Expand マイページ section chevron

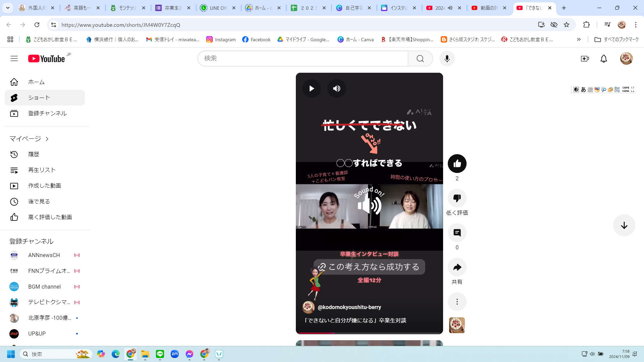click(x=47, y=139)
